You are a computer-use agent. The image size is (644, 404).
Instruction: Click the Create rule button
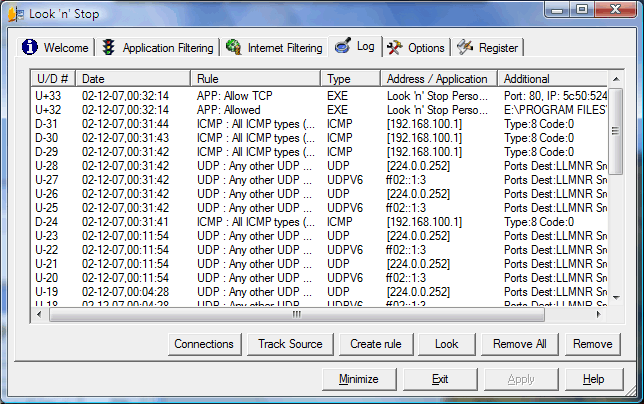(x=376, y=344)
